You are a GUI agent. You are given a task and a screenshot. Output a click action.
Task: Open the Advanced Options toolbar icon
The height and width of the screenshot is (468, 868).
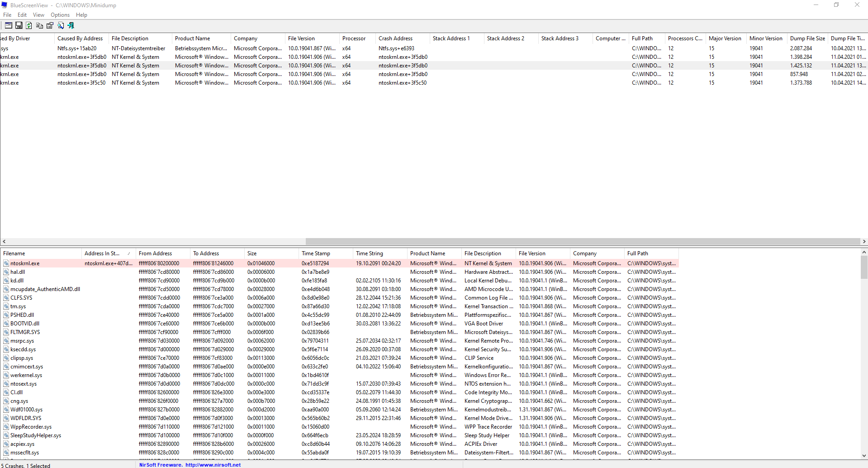[x=9, y=25]
